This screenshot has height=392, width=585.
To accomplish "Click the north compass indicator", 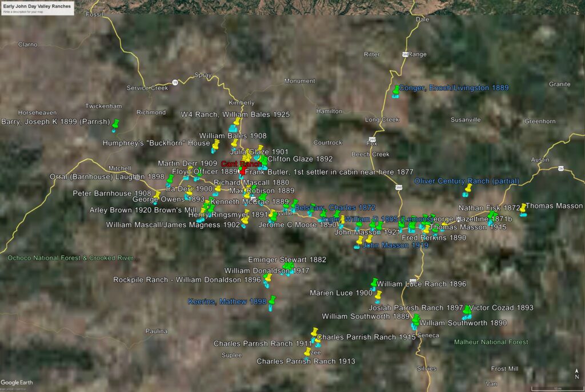I will point(576,375).
